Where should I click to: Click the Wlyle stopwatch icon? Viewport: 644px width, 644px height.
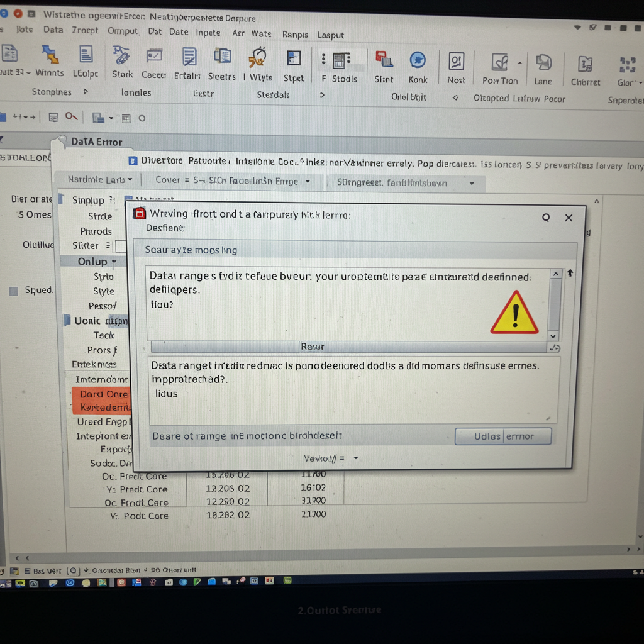[x=258, y=57]
